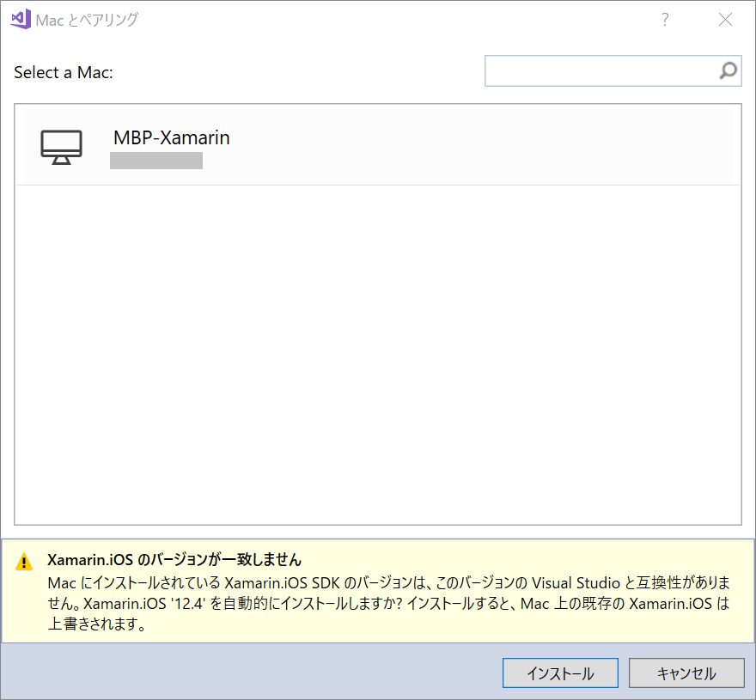
Task: Click the computer monitor icon for MBP-Xamarin
Action: pos(61,147)
